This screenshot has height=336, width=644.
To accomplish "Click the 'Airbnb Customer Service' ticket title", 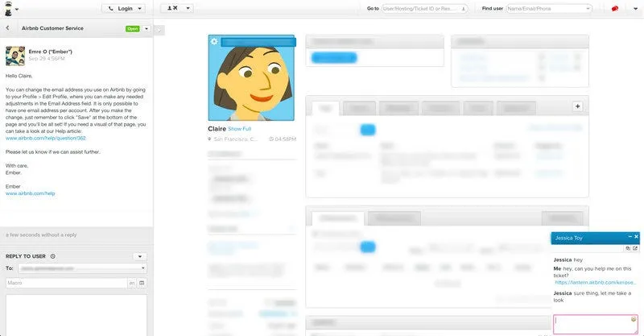I will pyautogui.click(x=52, y=28).
